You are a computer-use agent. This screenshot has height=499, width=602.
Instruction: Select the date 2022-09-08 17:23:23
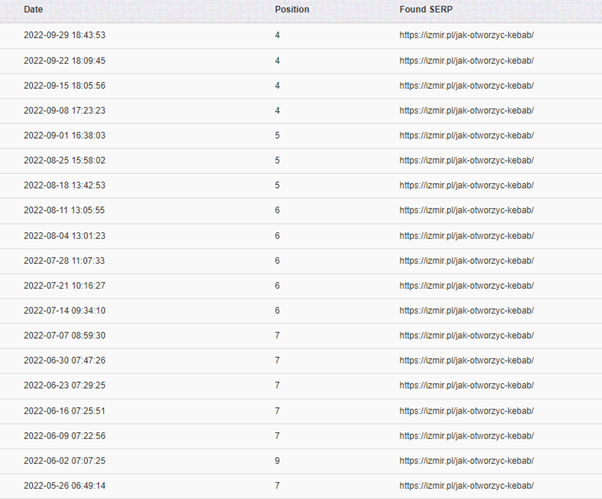click(64, 111)
